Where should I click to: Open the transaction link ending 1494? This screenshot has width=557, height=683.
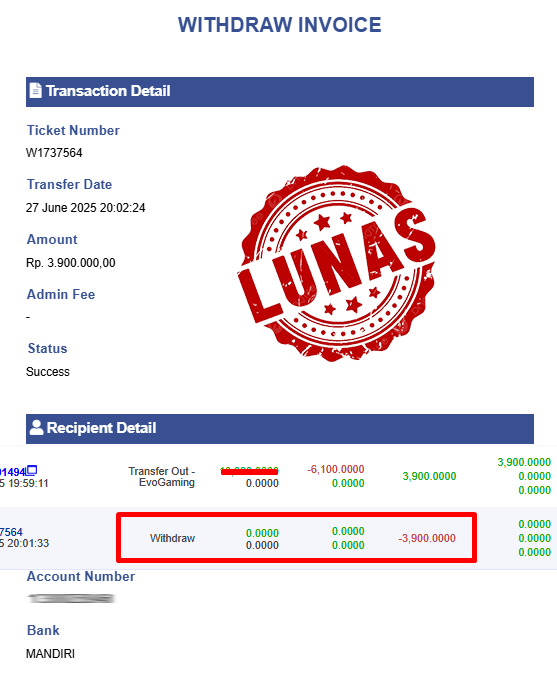[x=13, y=472]
